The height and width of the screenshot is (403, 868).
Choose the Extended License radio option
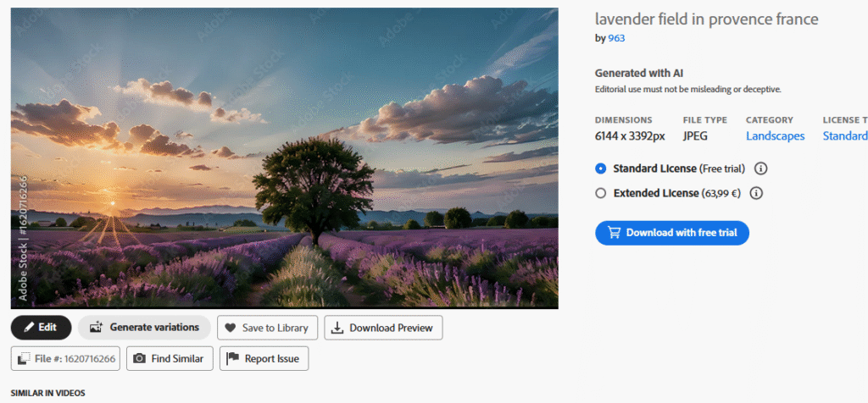[x=601, y=193]
